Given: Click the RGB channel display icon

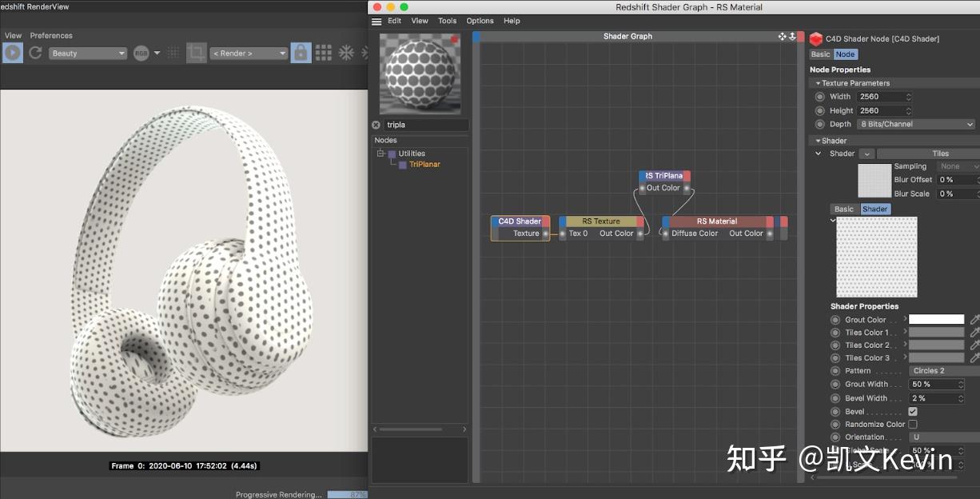Looking at the screenshot, I should tap(139, 52).
